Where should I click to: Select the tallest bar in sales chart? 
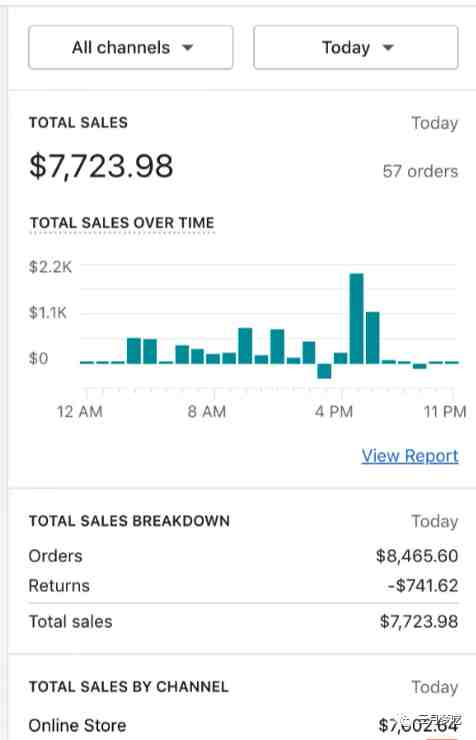(356, 318)
